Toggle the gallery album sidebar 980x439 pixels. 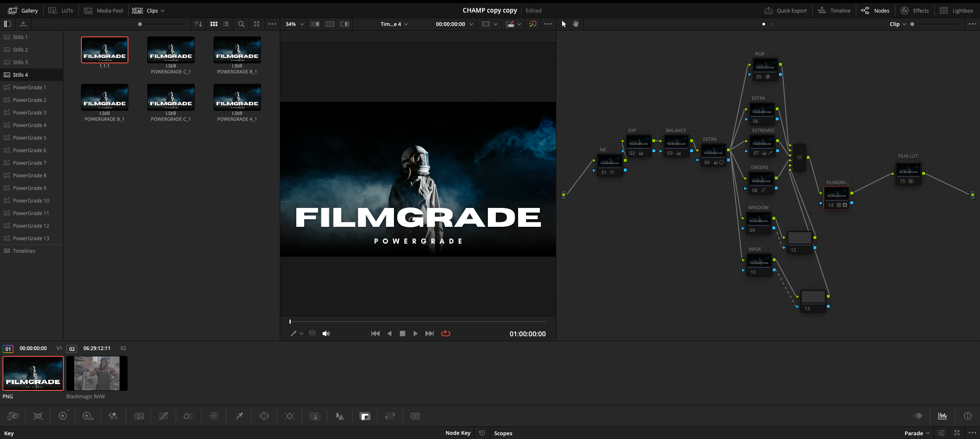tap(7, 24)
